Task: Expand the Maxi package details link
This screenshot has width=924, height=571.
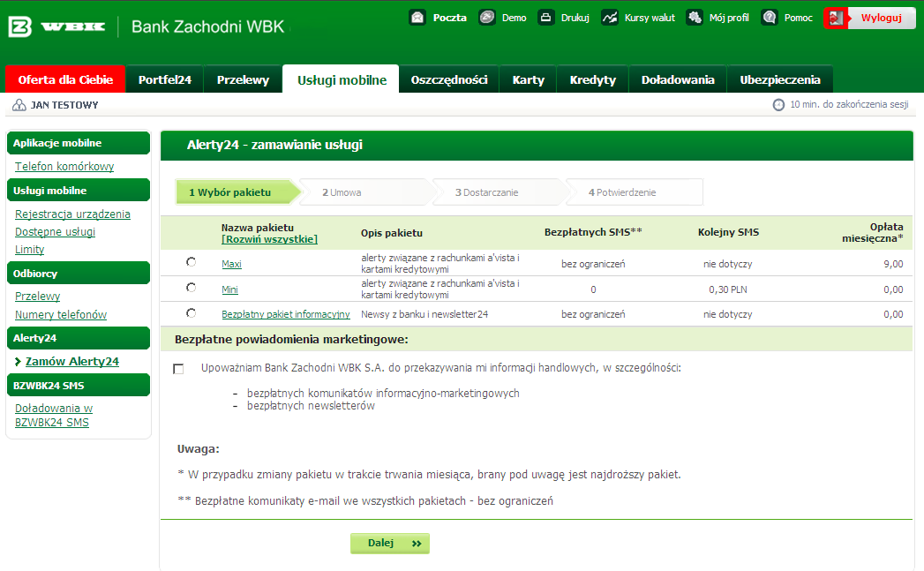Action: tap(231, 264)
